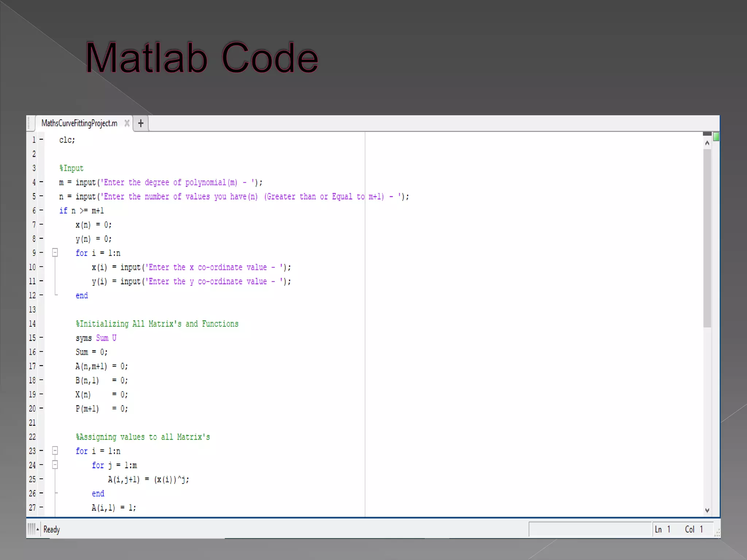Click the tab bar drag handle at left

point(29,123)
